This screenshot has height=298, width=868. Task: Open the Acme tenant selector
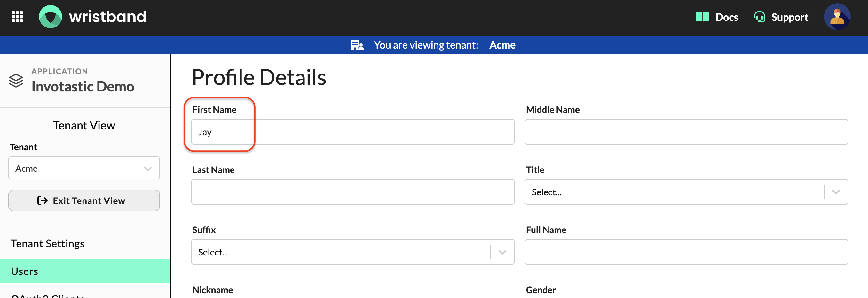[84, 168]
